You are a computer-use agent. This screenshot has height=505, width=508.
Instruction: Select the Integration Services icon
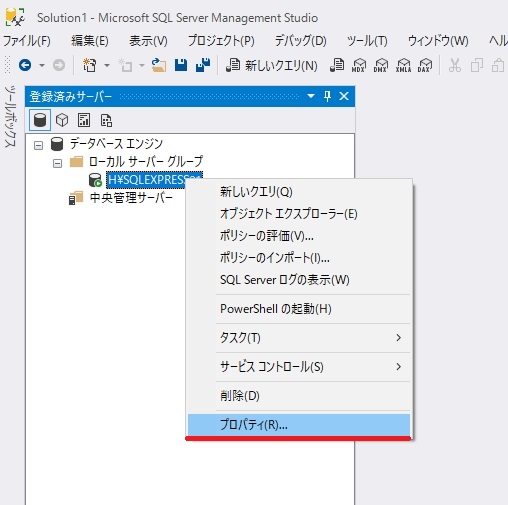point(106,120)
